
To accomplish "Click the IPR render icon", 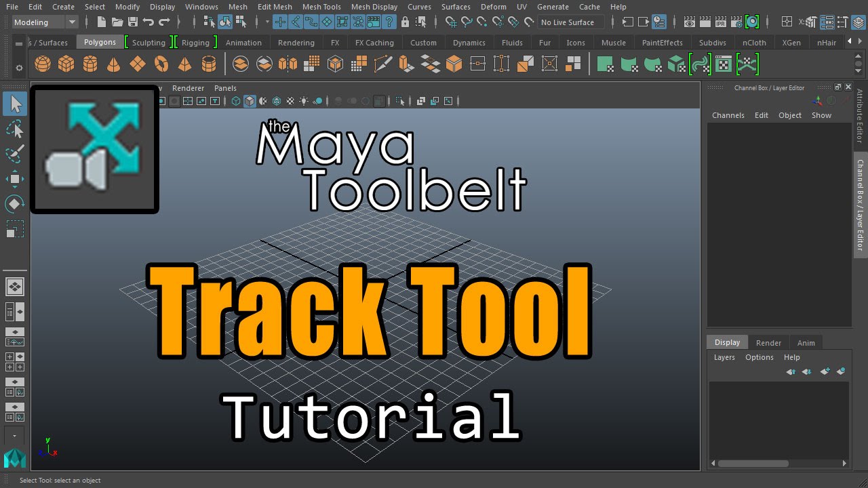I will coord(721,22).
